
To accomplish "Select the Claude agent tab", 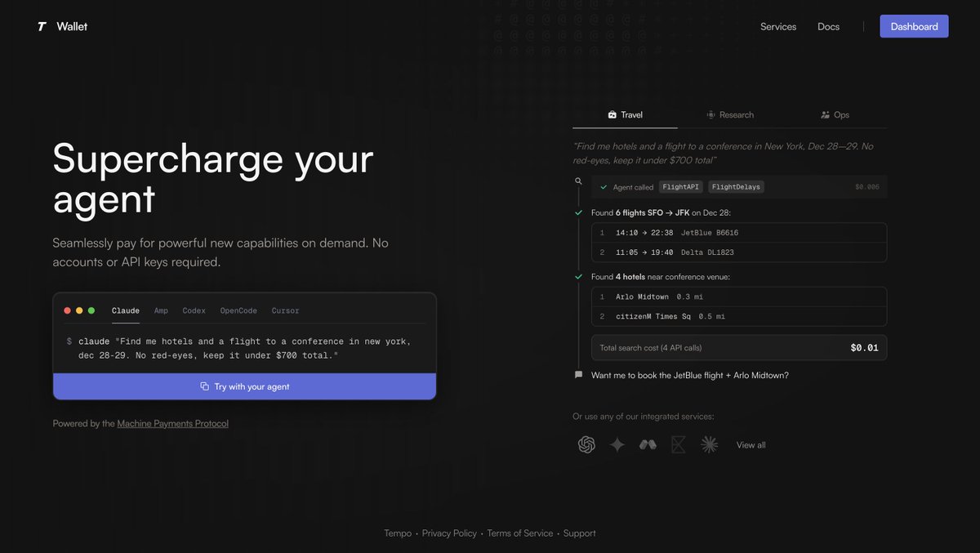I will pyautogui.click(x=126, y=310).
